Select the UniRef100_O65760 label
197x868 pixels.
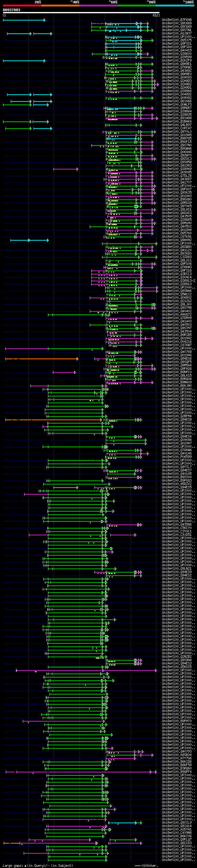point(177,233)
